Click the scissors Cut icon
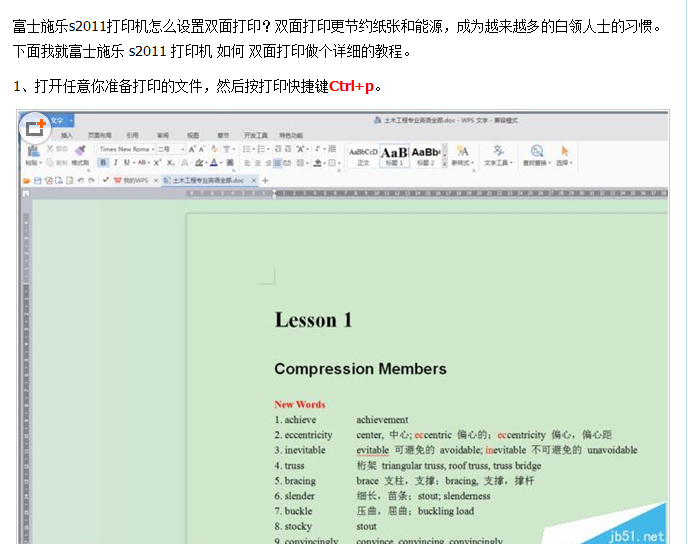 coord(50,149)
